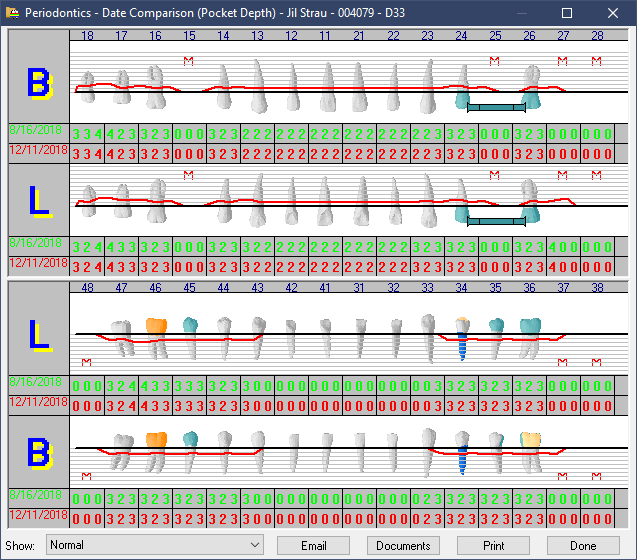Click missing marker M under tooth 15, top row
The image size is (637, 560).
pyautogui.click(x=189, y=61)
